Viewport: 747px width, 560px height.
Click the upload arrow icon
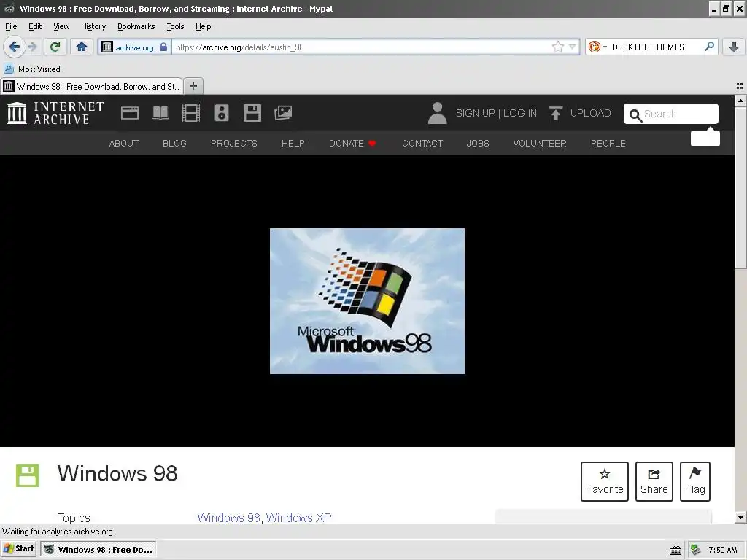coord(555,113)
